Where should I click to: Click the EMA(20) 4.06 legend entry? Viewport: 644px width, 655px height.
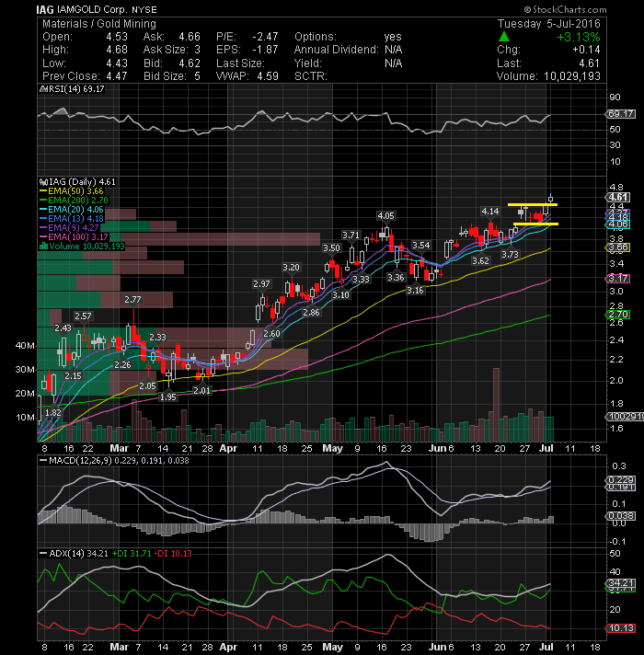pos(72,209)
